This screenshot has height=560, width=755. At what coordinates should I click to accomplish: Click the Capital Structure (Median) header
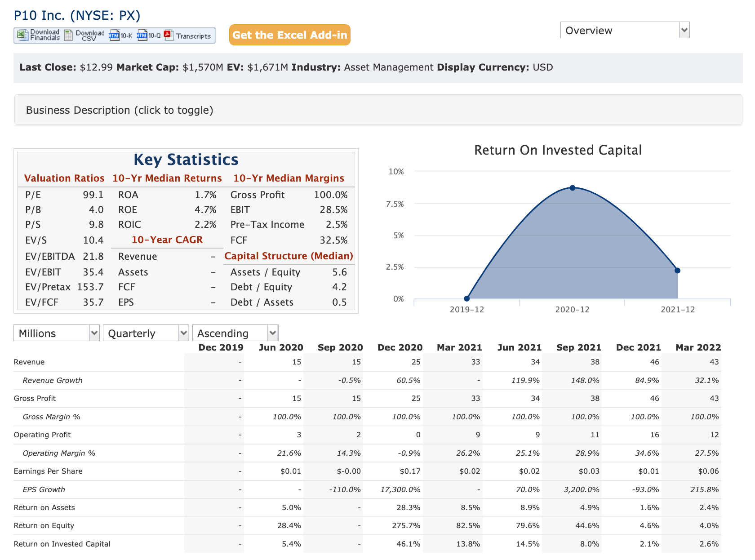point(289,256)
